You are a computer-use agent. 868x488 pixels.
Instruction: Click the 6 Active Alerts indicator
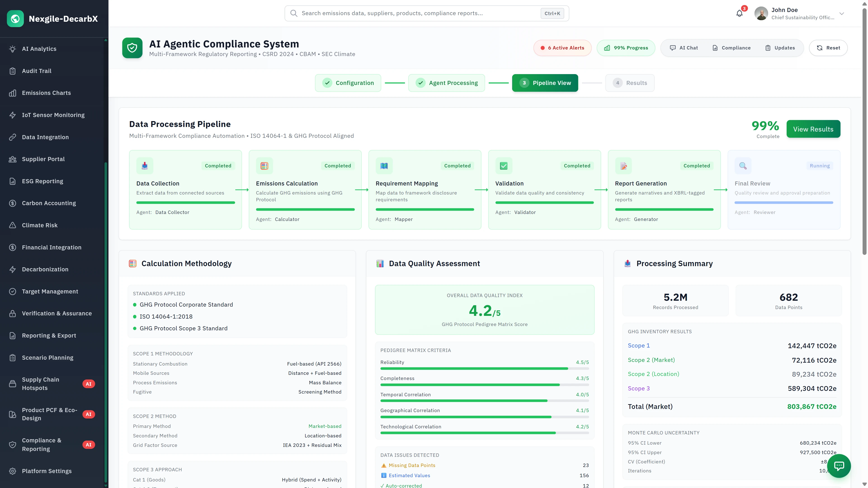562,47
